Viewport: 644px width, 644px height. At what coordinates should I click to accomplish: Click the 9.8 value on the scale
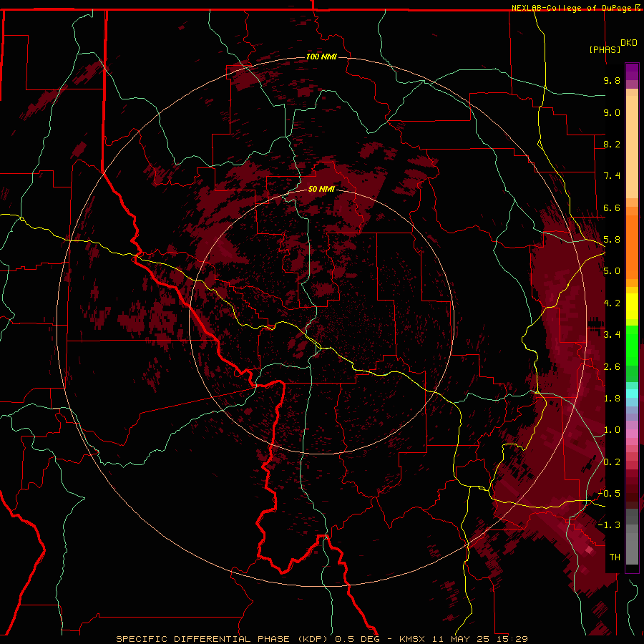[x=612, y=80]
